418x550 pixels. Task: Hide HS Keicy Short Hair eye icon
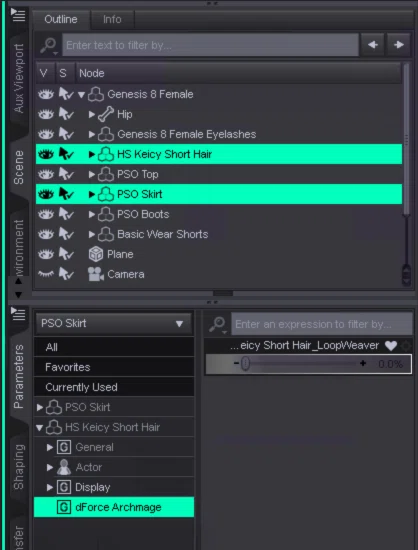pos(46,154)
